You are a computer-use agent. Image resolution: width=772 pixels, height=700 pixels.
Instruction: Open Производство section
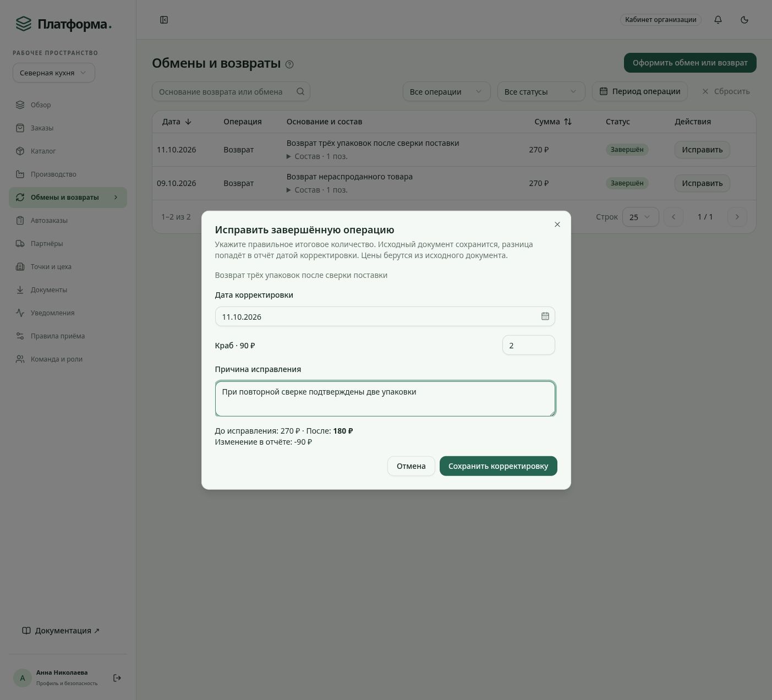(x=68, y=174)
